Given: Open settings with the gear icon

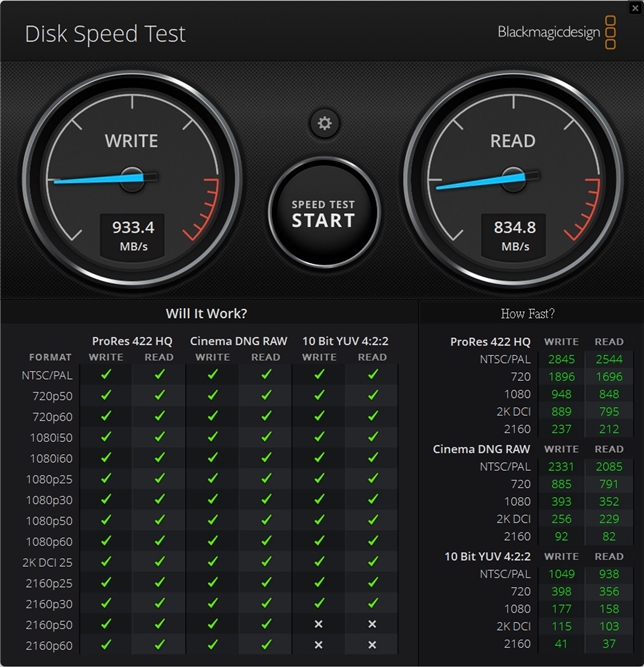Looking at the screenshot, I should [324, 123].
